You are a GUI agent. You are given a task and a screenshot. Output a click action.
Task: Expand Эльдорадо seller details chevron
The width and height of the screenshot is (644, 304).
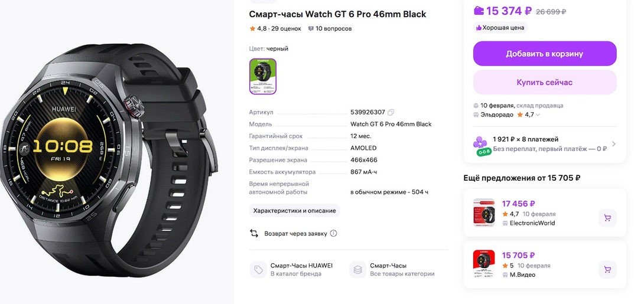tap(539, 115)
